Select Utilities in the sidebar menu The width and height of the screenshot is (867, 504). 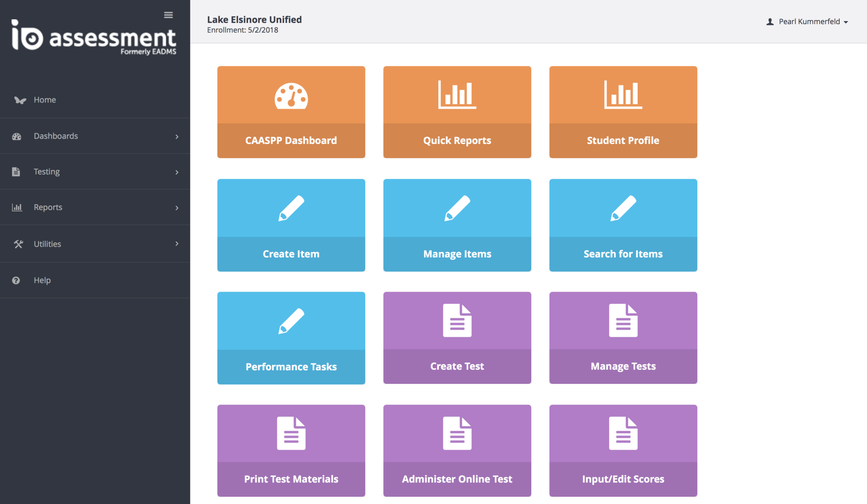(47, 244)
